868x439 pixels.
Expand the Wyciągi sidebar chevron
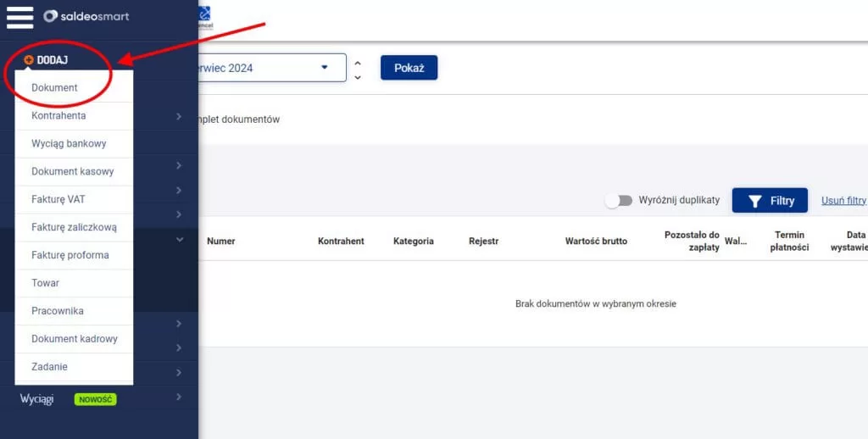179,397
